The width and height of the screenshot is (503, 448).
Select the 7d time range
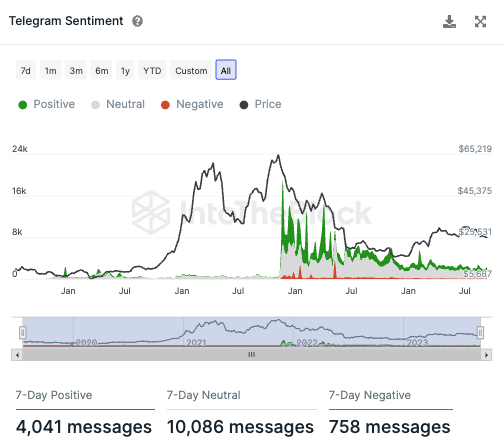coord(26,70)
